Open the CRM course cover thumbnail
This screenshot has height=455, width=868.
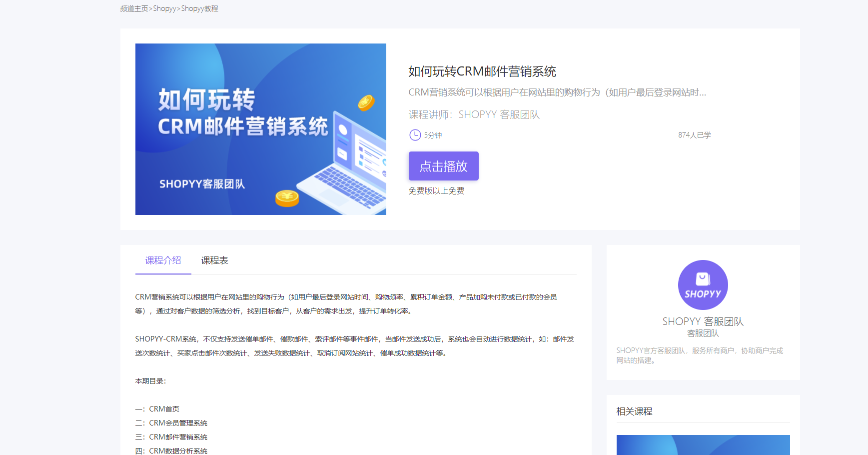[x=261, y=129]
